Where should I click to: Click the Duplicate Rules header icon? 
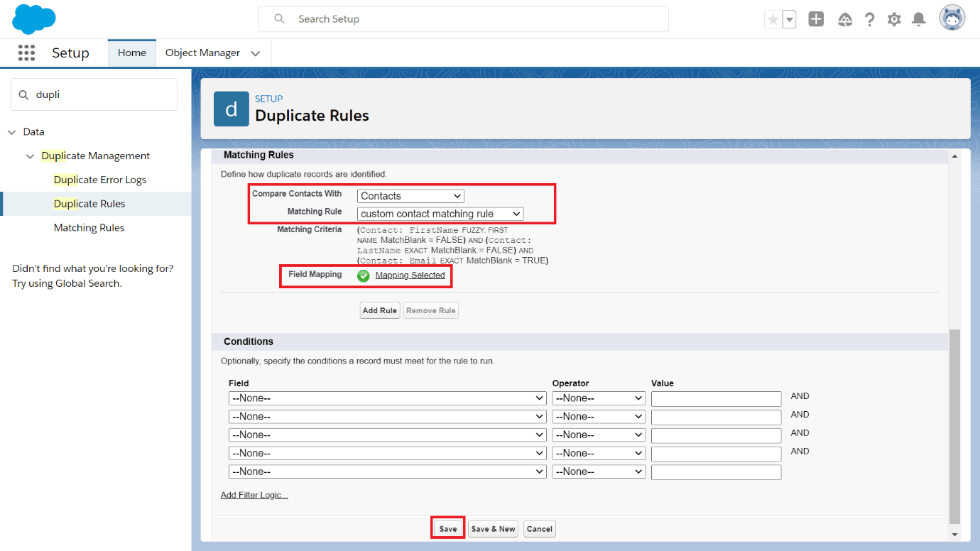(232, 109)
